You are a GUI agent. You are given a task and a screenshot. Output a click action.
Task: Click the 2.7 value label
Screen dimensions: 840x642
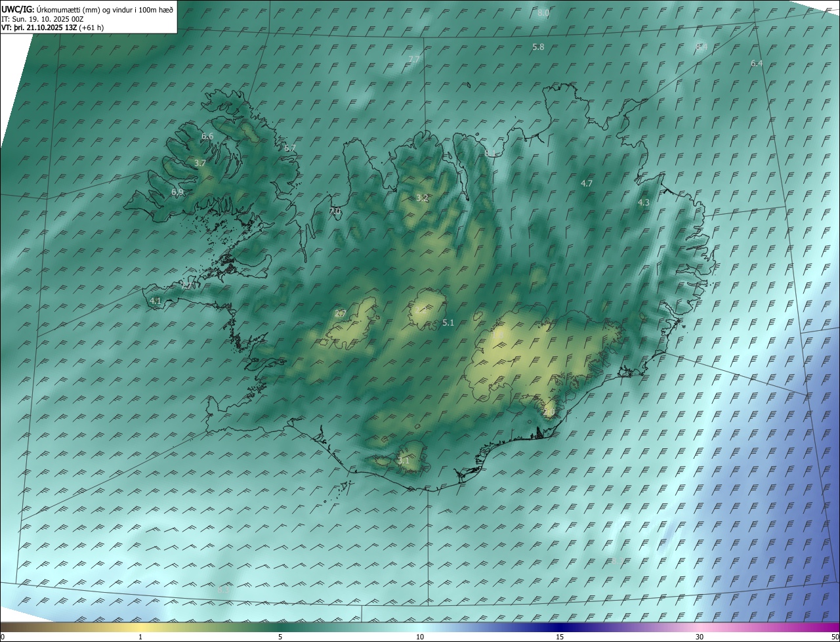[340, 314]
